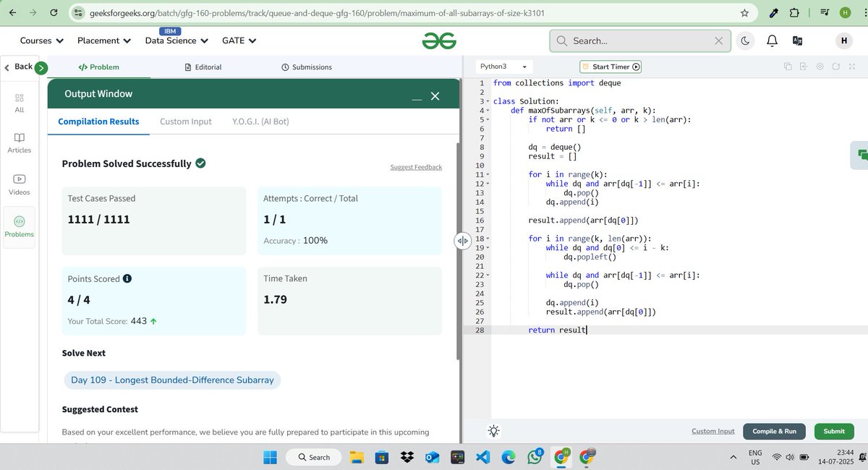Viewport: 868px width, 470px height.
Task: Select All in the left sidebar
Action: pos(20,103)
